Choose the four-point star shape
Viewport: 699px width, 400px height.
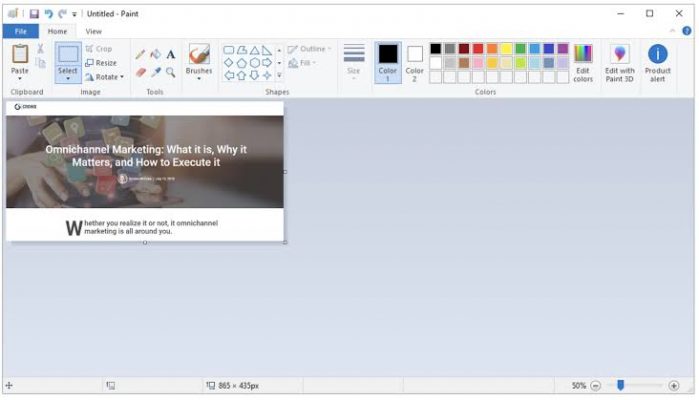point(267,75)
